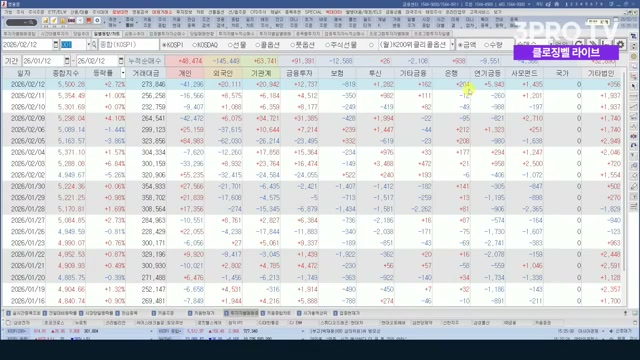Viewport: 640px width, 360px height.
Task: Open the settings gear icon in the query bar
Action: (x=620, y=44)
